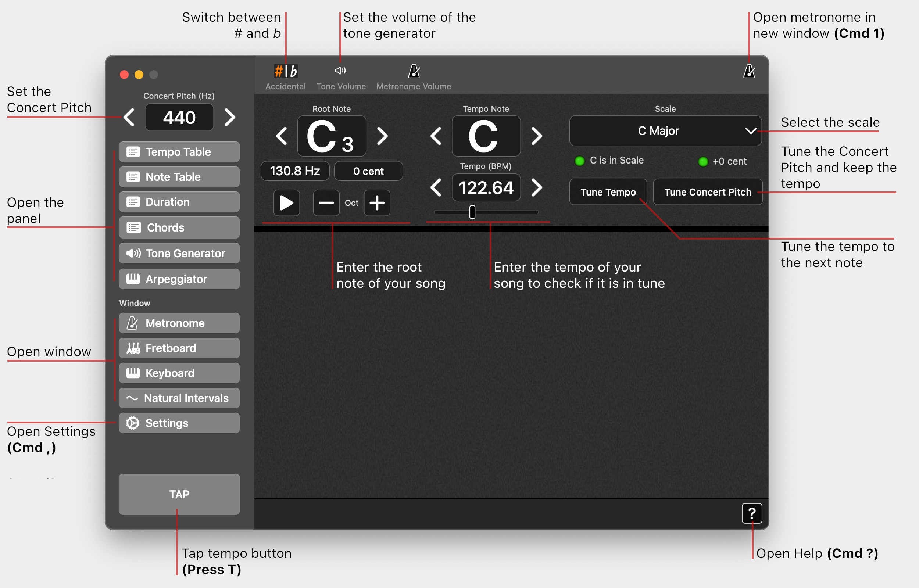The height and width of the screenshot is (588, 919).
Task: Open the Metronome Volume control
Action: click(414, 72)
